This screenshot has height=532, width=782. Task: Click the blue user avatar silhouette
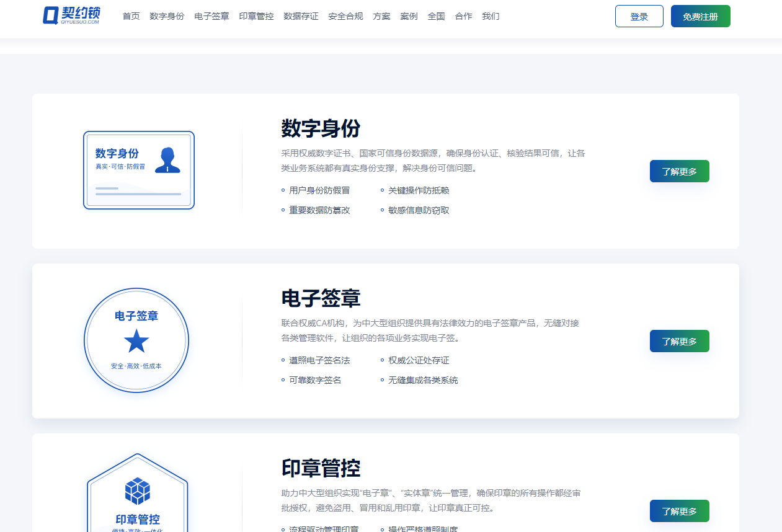(x=167, y=160)
